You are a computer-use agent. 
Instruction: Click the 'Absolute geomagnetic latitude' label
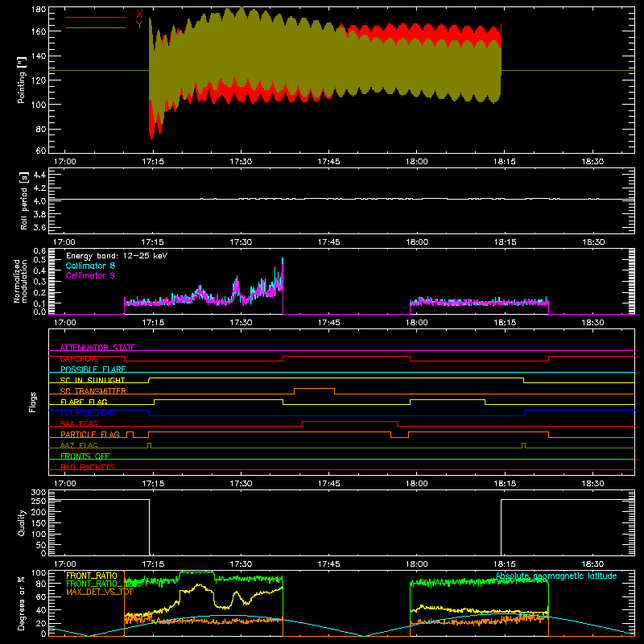[x=556, y=576]
